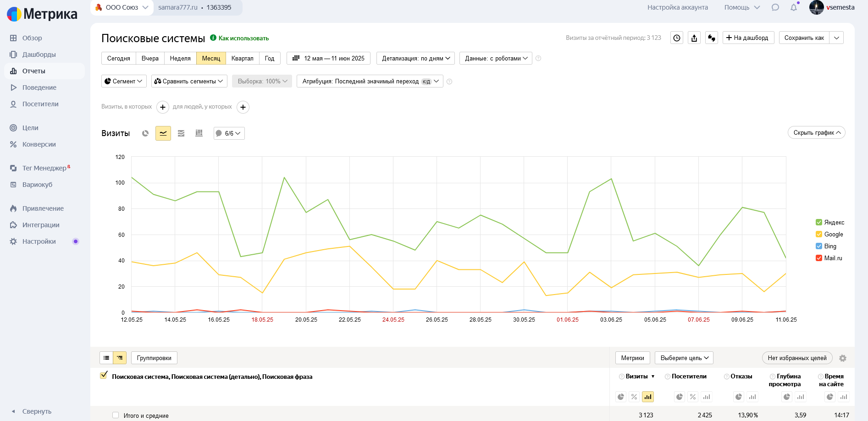Select the Сегодня period tab

[x=119, y=58]
